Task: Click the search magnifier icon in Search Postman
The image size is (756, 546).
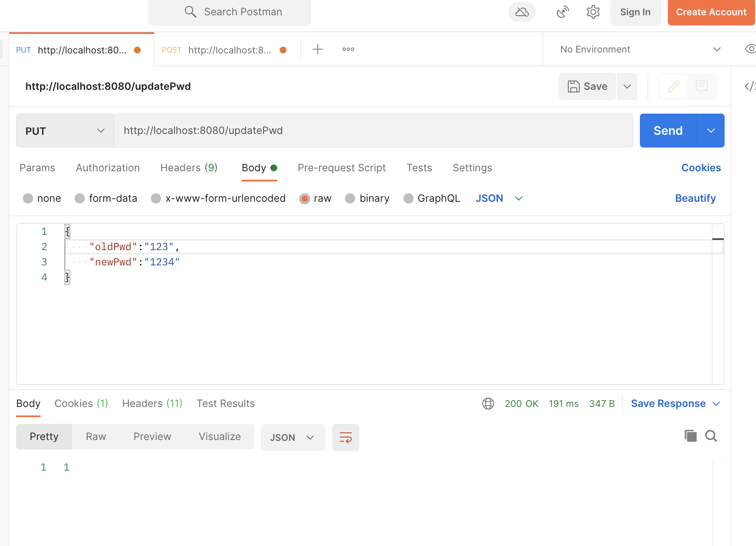Action: [x=191, y=12]
